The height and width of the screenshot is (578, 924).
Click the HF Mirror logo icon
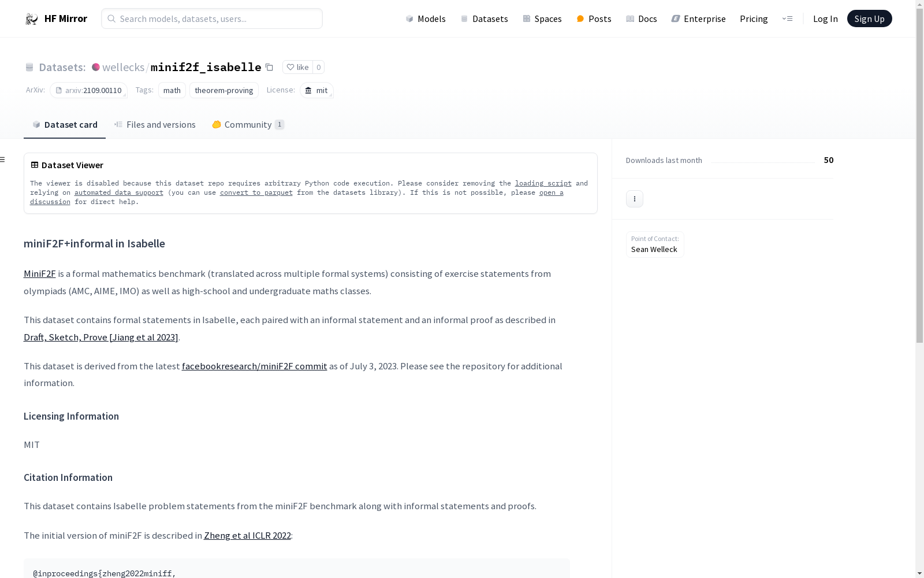pos(32,19)
